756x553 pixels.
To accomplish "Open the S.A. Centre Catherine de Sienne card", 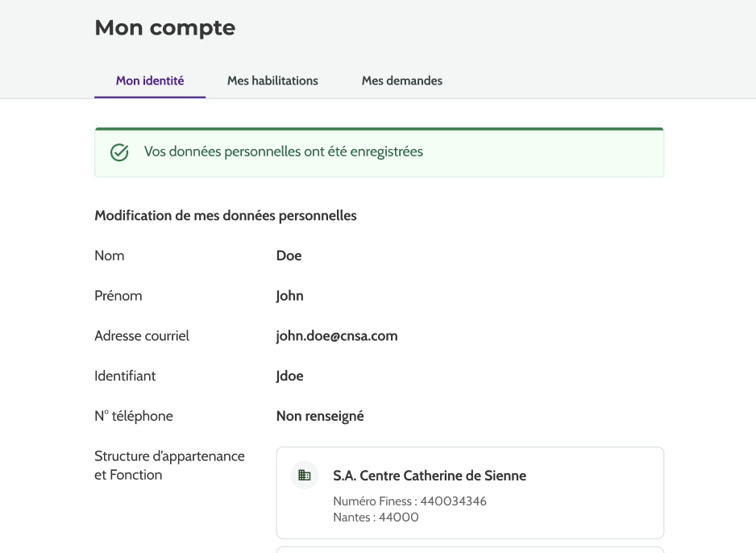I will pos(430,476).
